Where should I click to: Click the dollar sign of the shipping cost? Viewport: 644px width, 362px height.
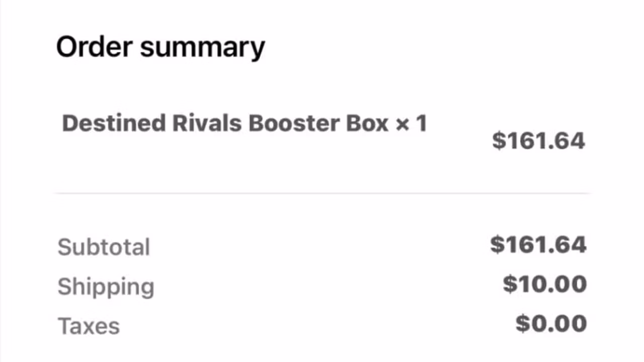(x=510, y=285)
